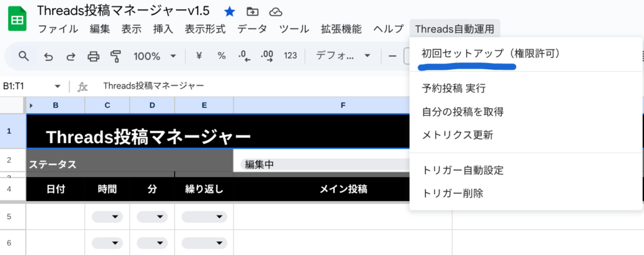The image size is (644, 255).
Task: Apply percent number format
Action: click(221, 56)
